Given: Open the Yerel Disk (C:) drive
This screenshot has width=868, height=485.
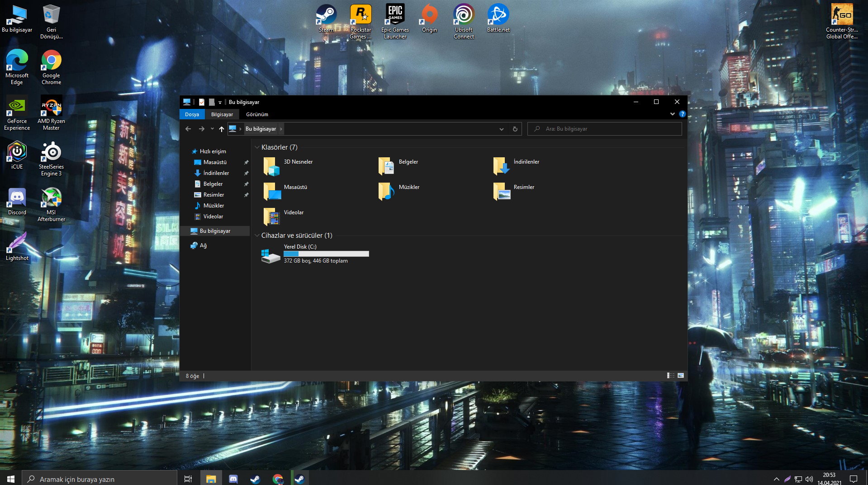Looking at the screenshot, I should 270,254.
